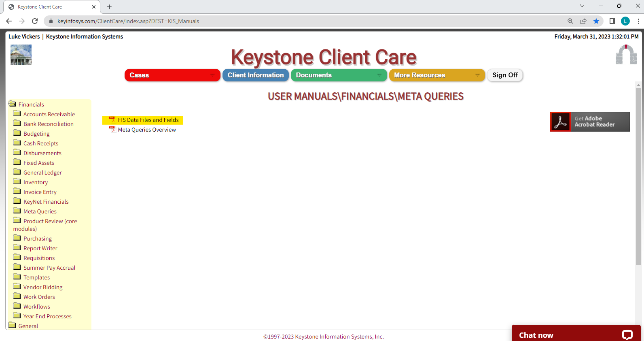Viewport: 644px width, 341px height.
Task: Click the PDF icon beside FIS Data Files and Fields
Action: tap(112, 120)
